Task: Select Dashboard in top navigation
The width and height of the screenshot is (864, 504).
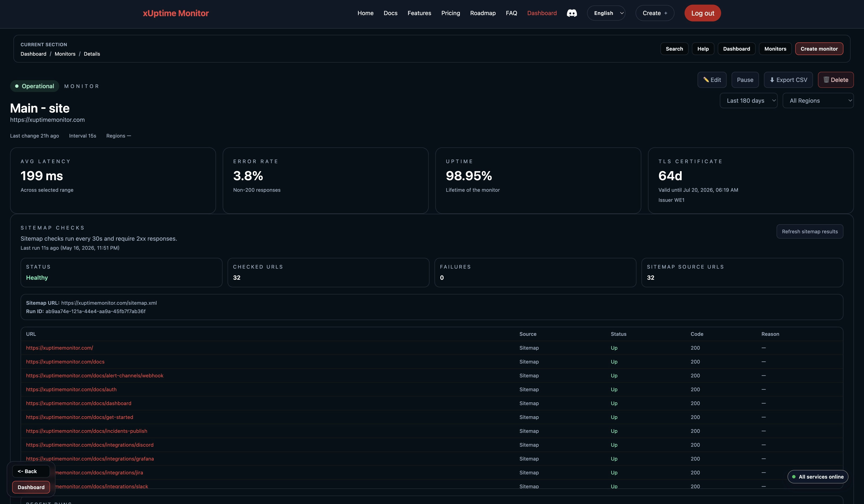Action: click(x=542, y=13)
